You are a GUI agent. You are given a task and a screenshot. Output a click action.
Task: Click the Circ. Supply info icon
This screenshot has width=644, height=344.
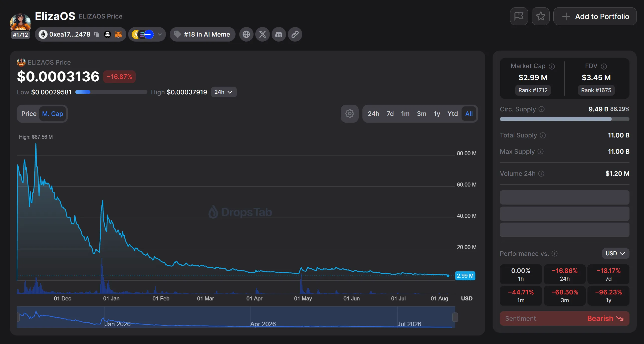(542, 109)
